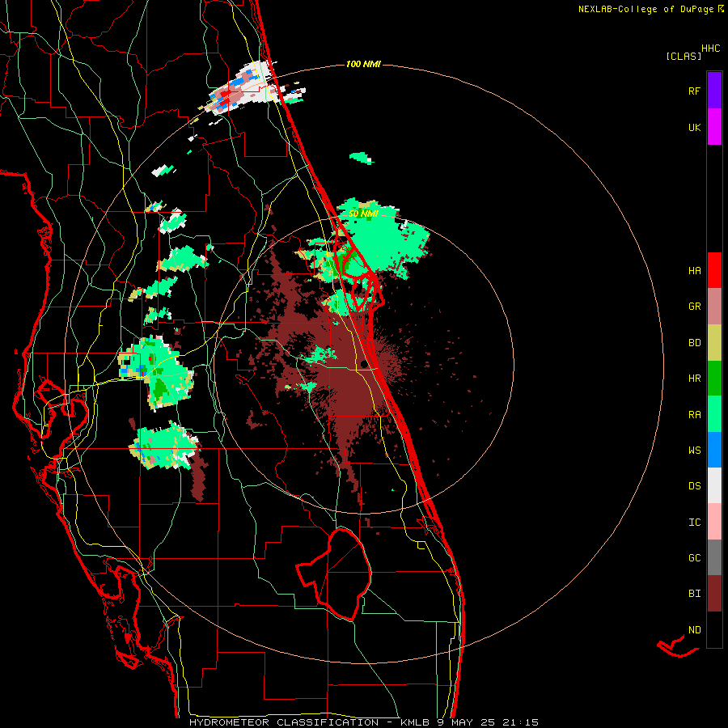
Task: Click the 'KMLB' radar site identifier
Action: tap(415, 722)
